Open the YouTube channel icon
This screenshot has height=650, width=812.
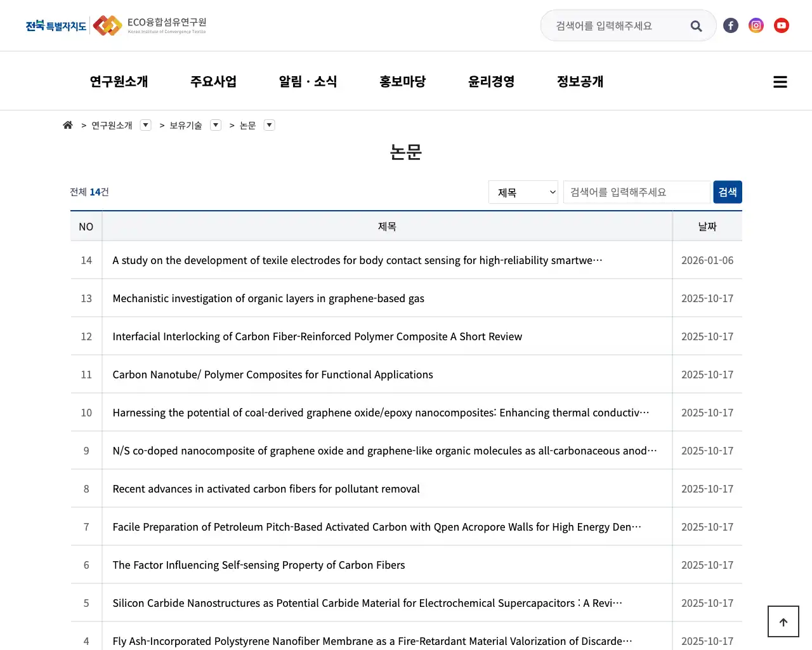point(782,25)
